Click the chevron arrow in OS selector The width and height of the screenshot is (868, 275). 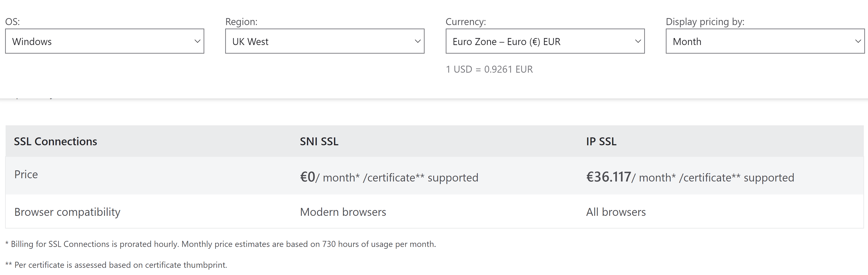pos(198,41)
